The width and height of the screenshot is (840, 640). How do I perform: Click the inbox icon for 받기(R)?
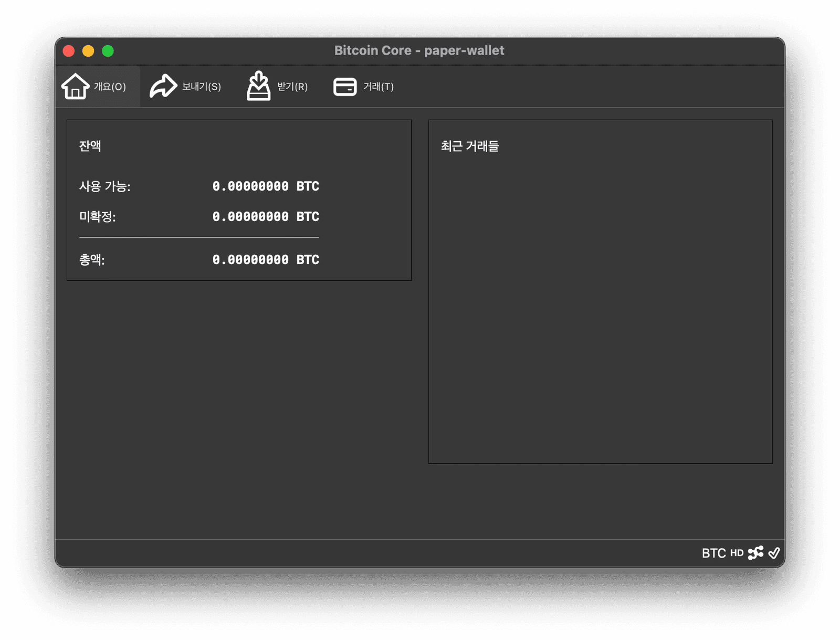point(258,85)
